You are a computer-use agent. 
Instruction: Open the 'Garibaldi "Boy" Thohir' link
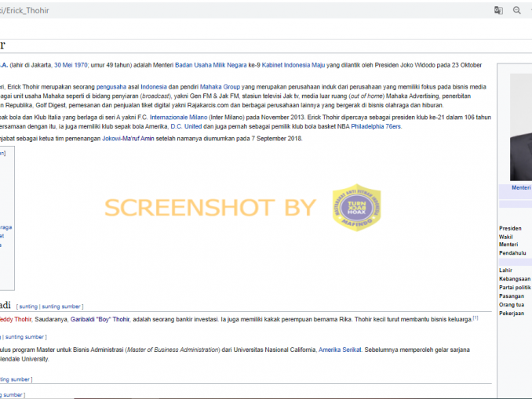(100, 319)
